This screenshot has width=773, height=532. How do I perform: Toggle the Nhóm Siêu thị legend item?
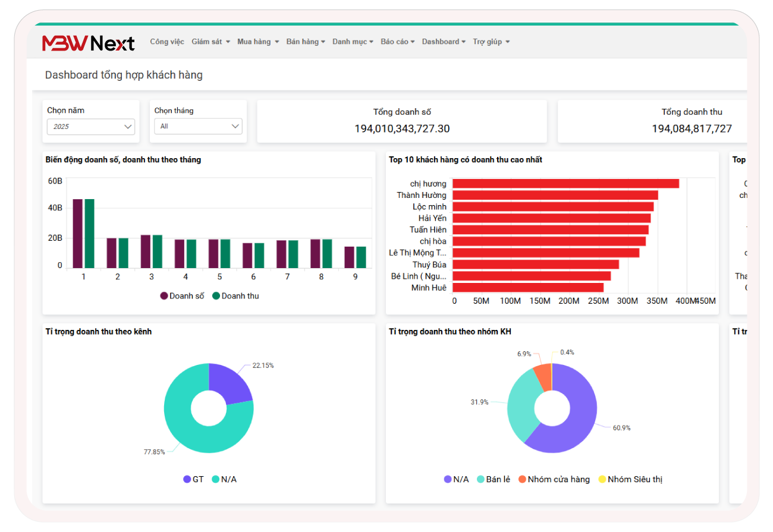(630, 479)
